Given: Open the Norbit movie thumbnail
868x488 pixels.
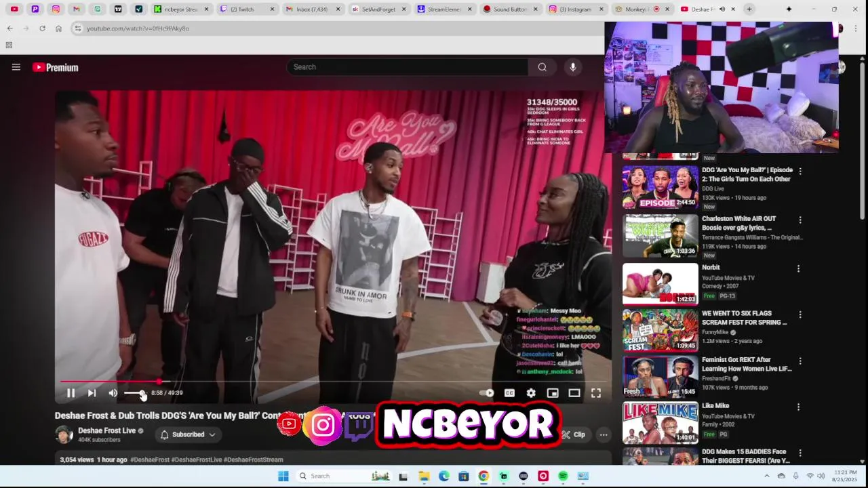Looking at the screenshot, I should [x=660, y=283].
